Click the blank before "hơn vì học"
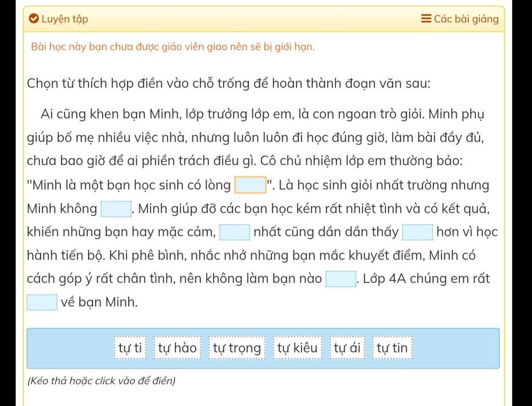 (x=418, y=233)
